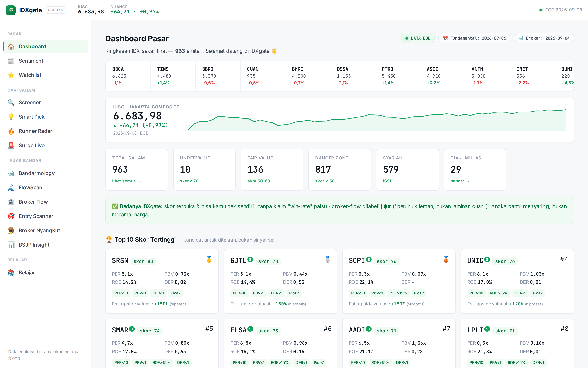Click the FlowScan wave icon
588x368 pixels.
pyautogui.click(x=11, y=188)
